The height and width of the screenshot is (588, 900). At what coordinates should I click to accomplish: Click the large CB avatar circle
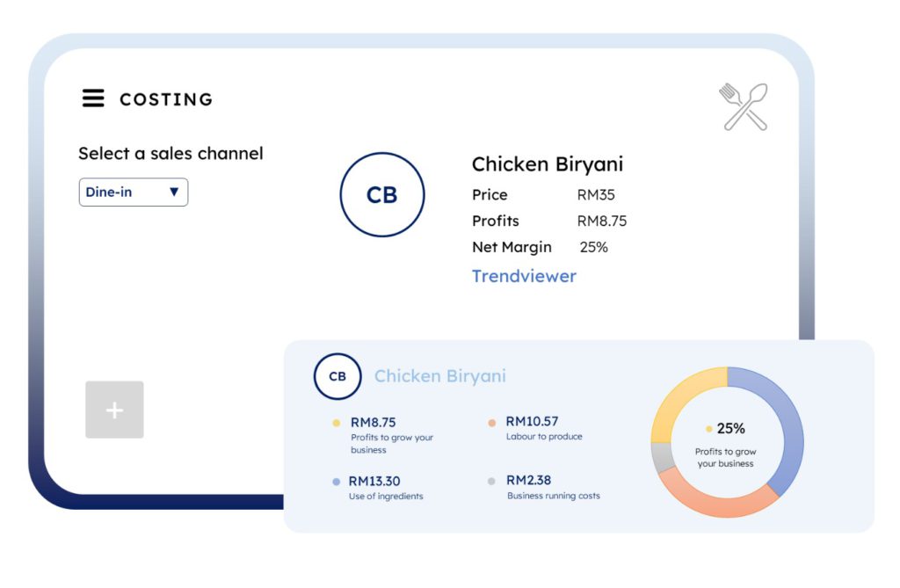pos(382,195)
